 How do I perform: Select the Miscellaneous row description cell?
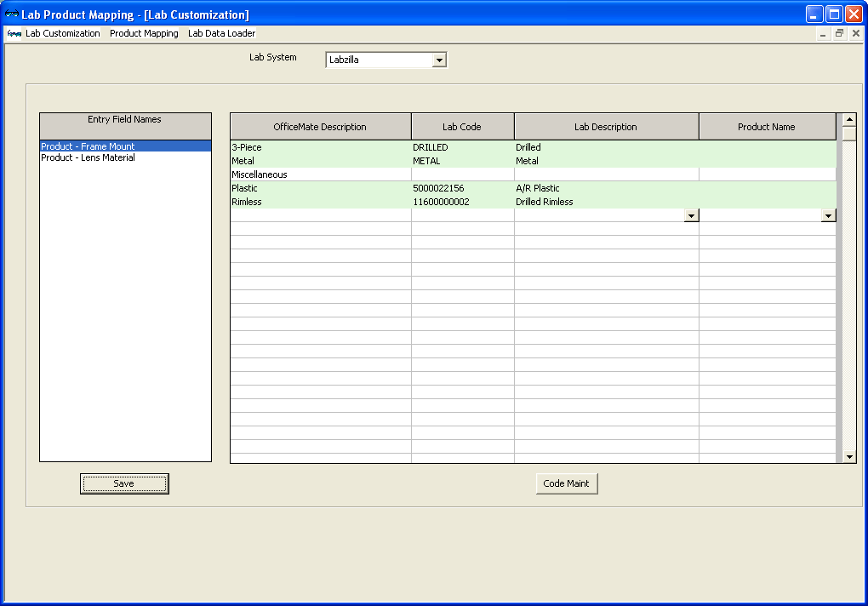click(x=320, y=174)
